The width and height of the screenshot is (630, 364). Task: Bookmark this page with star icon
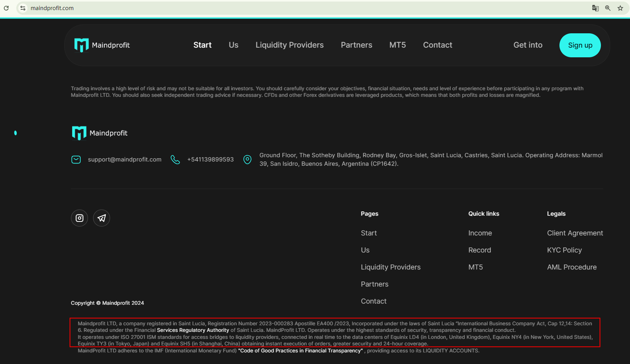coord(620,8)
